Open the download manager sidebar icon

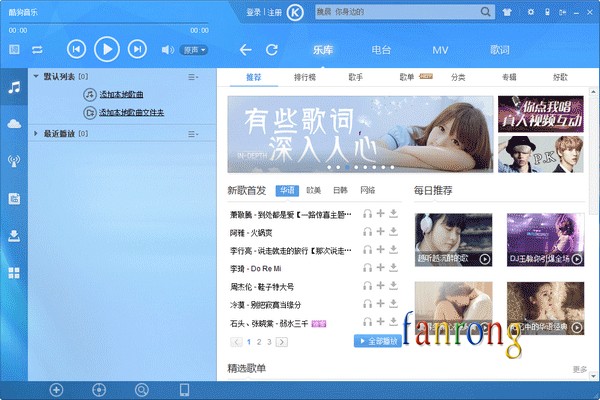14,236
